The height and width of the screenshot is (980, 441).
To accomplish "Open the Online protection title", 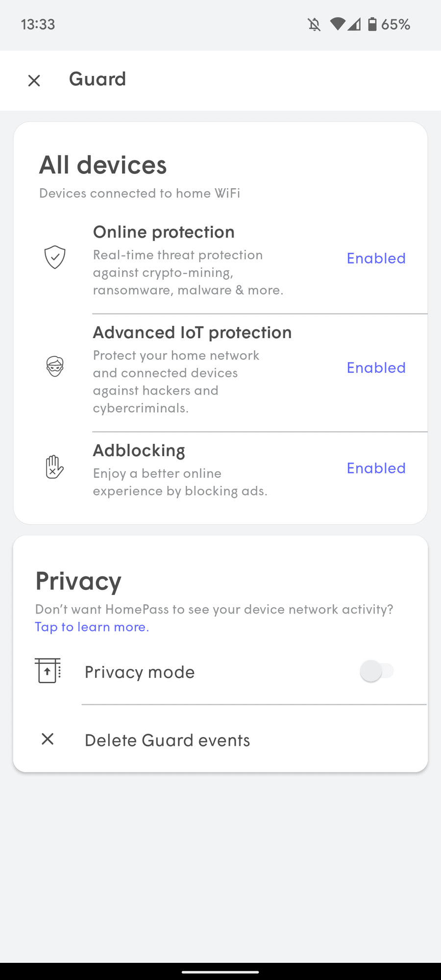I will tap(164, 232).
